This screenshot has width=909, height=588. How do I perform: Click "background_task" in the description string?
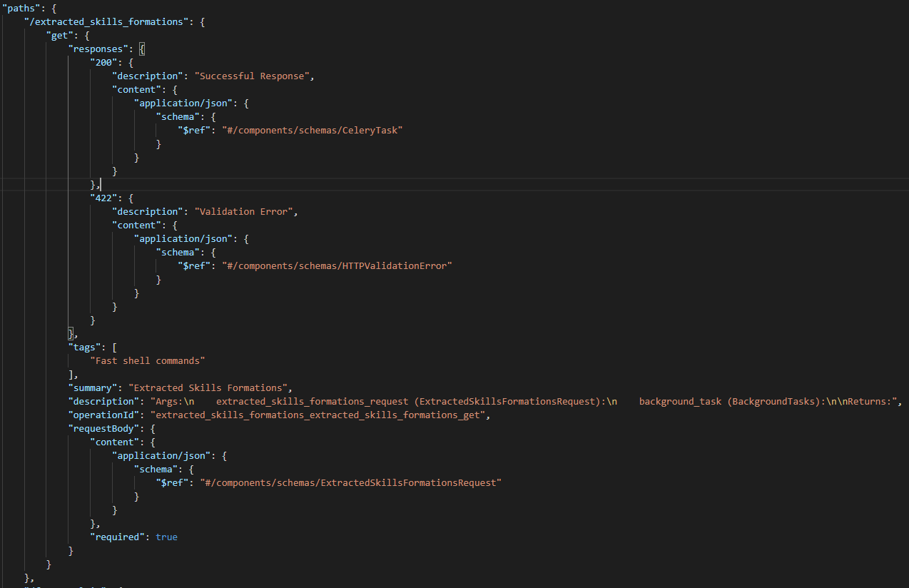(680, 401)
